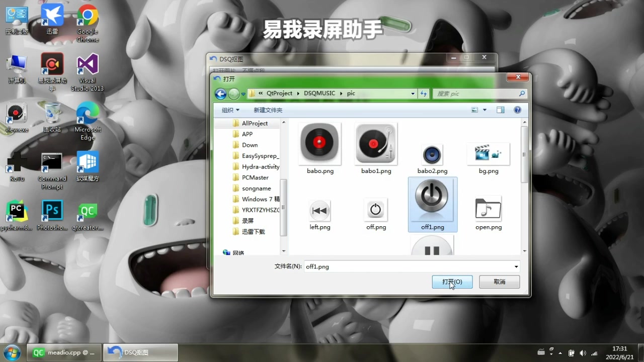This screenshot has width=644, height=362.
Task: Launch pycharm from the desktop
Action: [17, 211]
